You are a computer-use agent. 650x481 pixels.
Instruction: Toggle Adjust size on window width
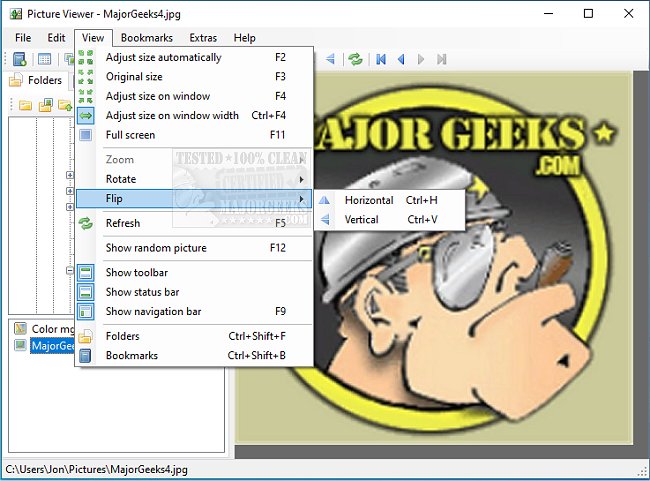(x=194, y=115)
